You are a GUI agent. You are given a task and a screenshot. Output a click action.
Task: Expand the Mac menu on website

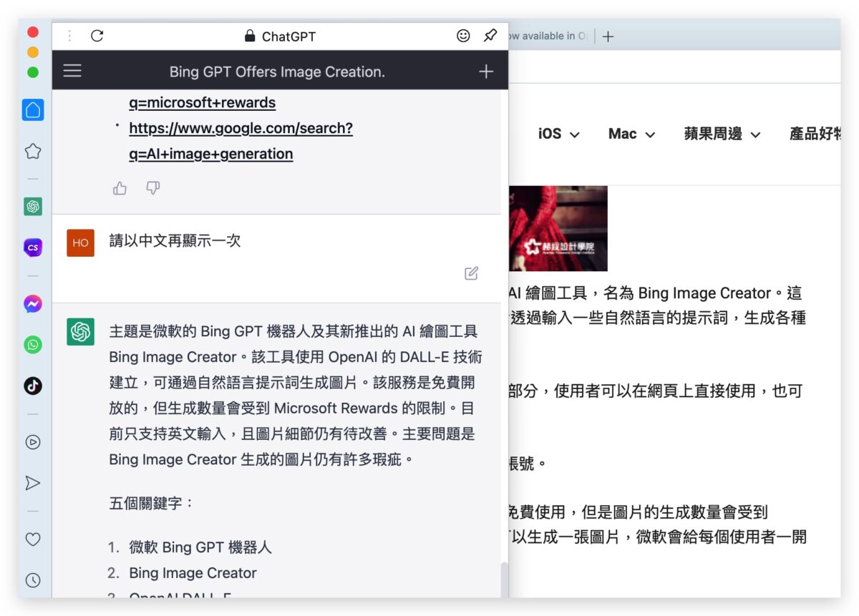click(x=631, y=134)
